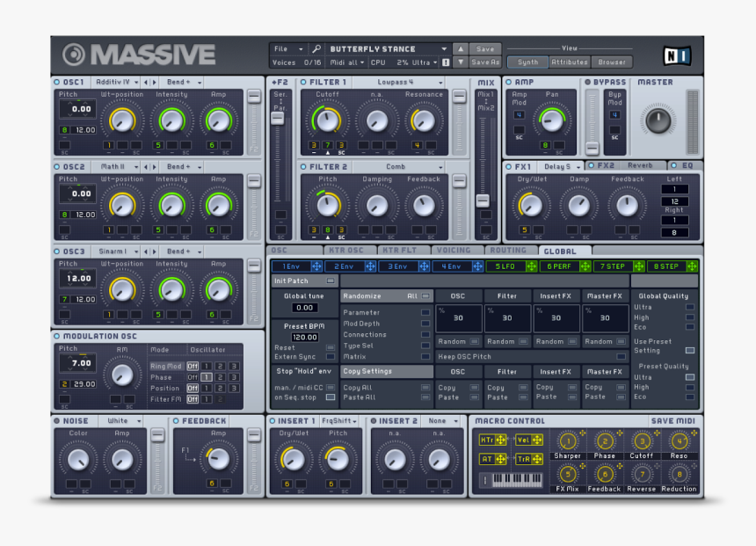Click the Init Patch button

[x=304, y=280]
